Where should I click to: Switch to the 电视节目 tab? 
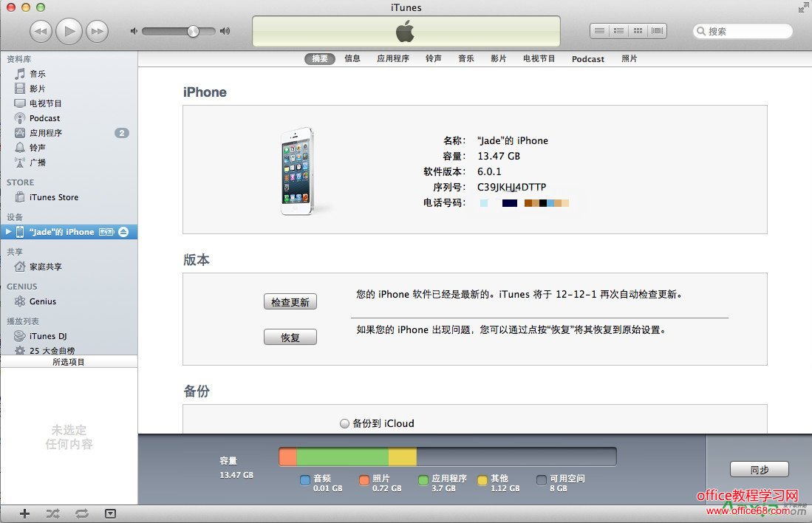click(539, 58)
